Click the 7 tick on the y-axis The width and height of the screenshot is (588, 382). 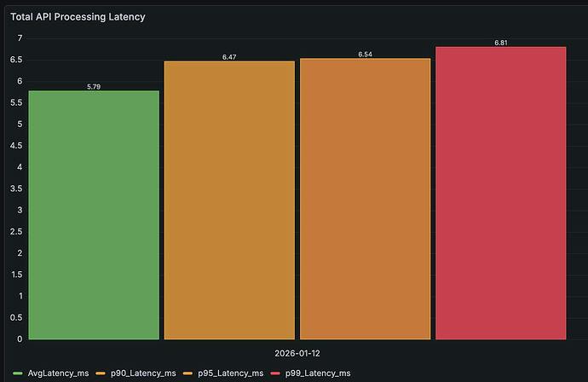pos(20,38)
